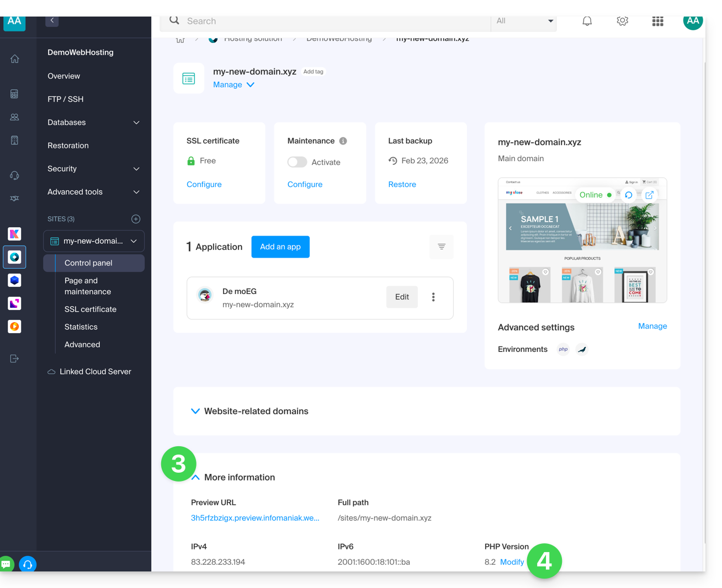Image resolution: width=722 pixels, height=588 pixels.
Task: Open the apps grid launcher icon
Action: pos(657,21)
